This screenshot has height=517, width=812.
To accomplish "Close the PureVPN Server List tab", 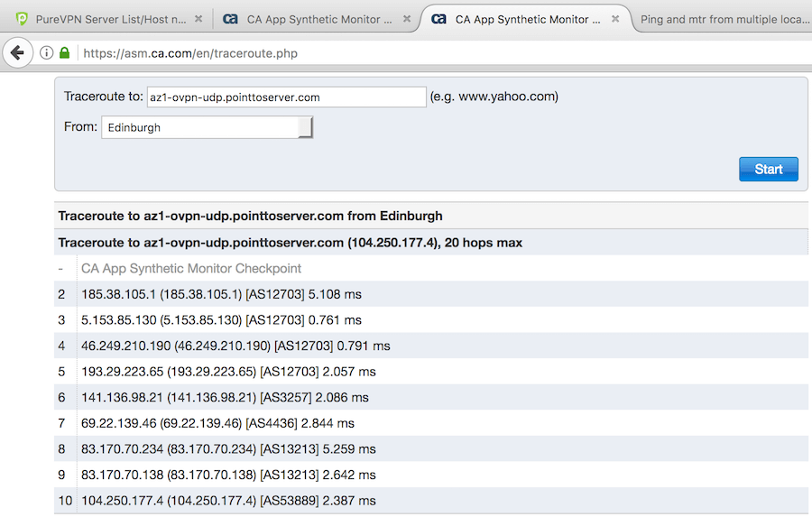I will 198,19.
